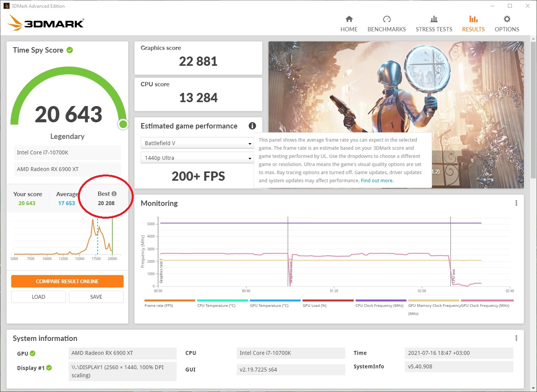Open the 1440p Ultra resolution dropdown
The width and height of the screenshot is (537, 392).
(198, 158)
